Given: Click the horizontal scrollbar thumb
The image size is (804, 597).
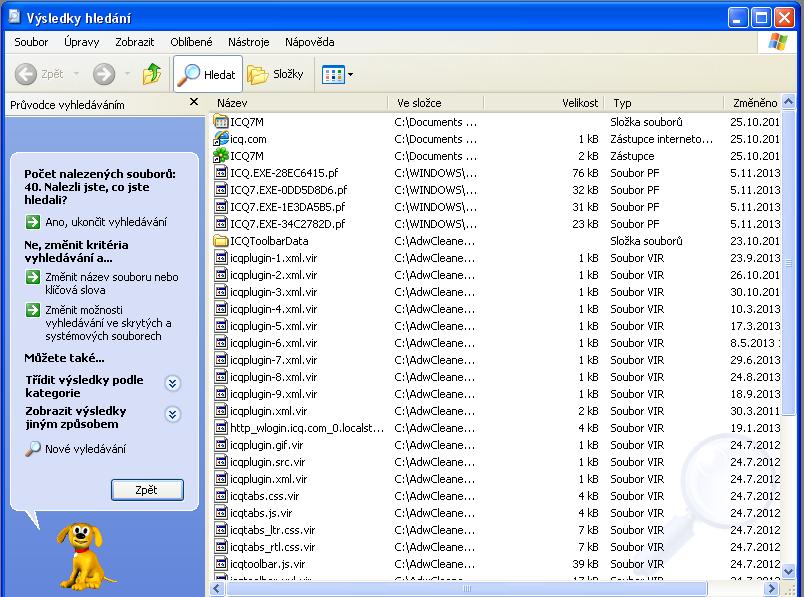Looking at the screenshot, I should (x=466, y=589).
